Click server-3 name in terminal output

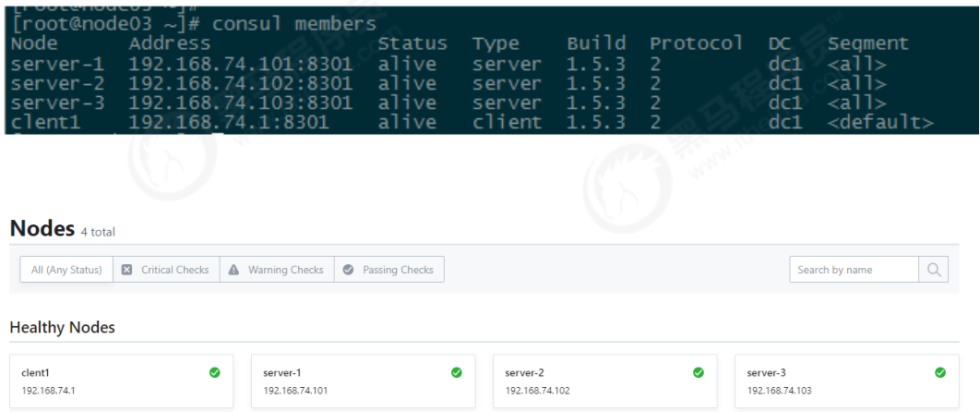tap(57, 103)
